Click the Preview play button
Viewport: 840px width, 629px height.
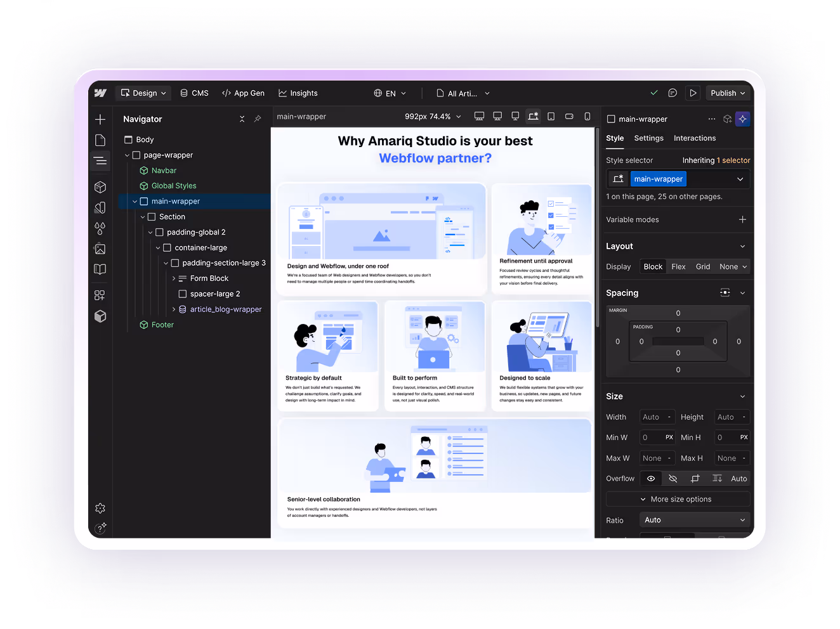[x=693, y=93]
